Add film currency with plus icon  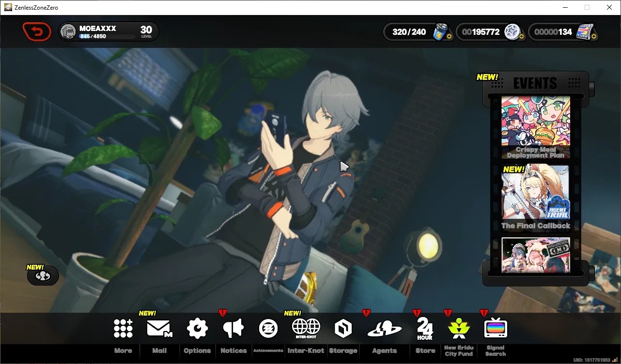[x=594, y=36]
